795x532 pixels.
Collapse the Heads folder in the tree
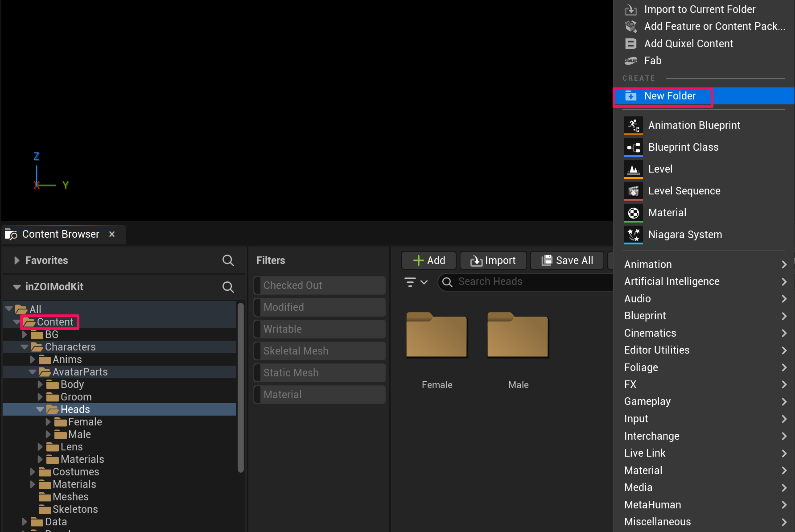click(x=40, y=409)
